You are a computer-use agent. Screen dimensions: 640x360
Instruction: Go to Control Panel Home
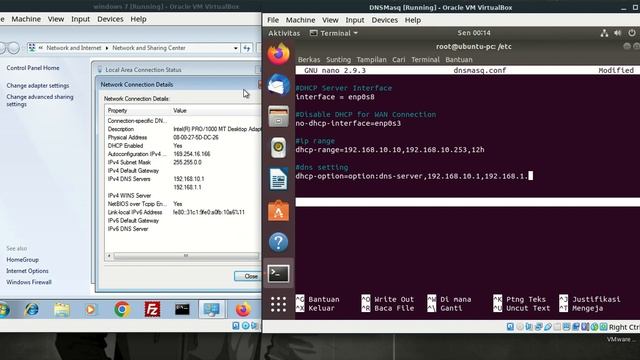coord(33,68)
